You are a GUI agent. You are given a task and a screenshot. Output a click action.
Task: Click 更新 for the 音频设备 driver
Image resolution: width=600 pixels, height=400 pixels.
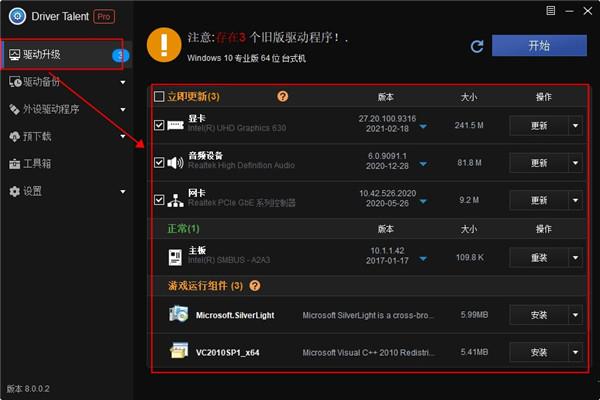click(x=539, y=163)
